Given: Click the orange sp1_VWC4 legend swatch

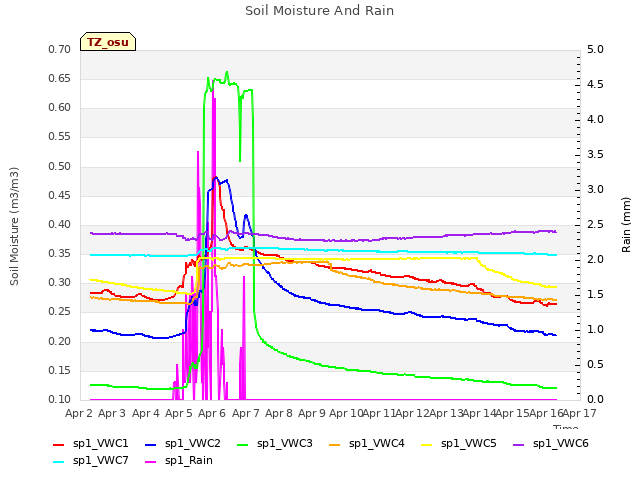Looking at the screenshot, I should click(335, 444).
